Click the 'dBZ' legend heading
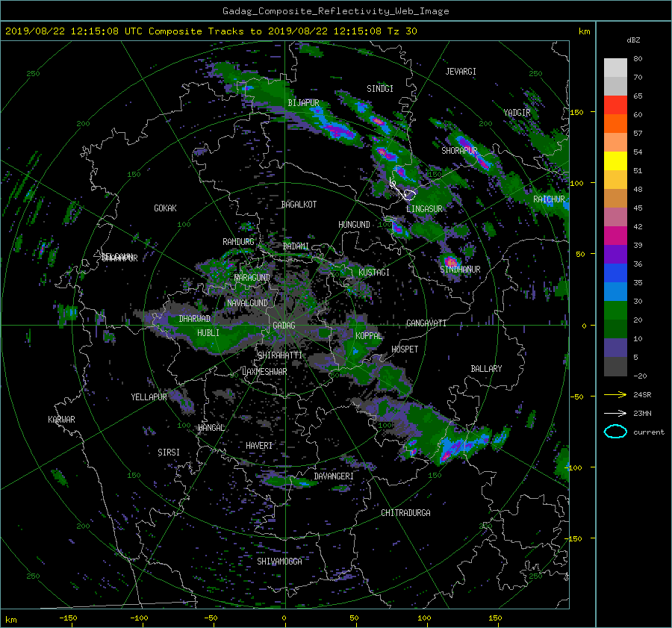This screenshot has height=628, width=672. pos(633,40)
